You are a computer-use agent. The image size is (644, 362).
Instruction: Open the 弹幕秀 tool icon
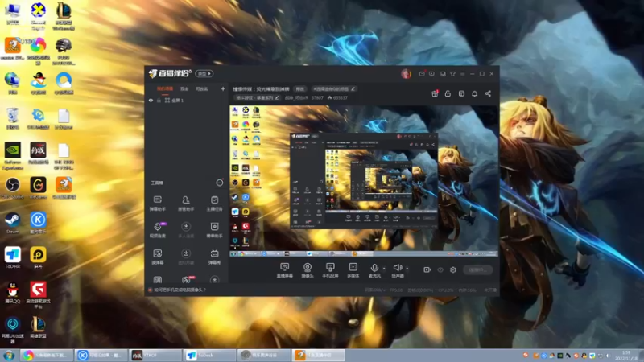[214, 257]
